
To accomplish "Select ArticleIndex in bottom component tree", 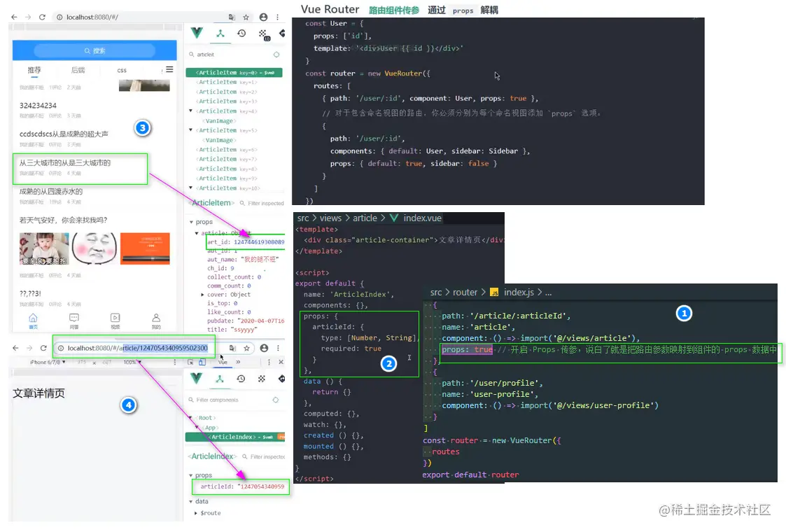I will 235,437.
